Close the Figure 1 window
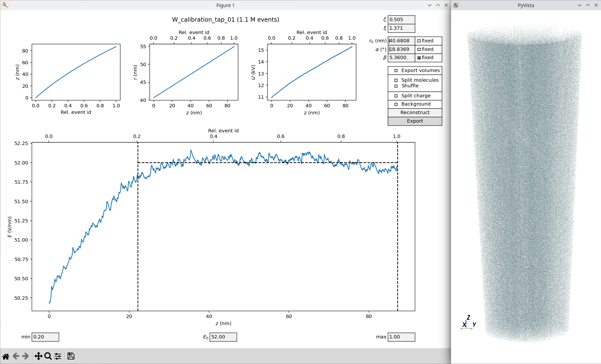The height and width of the screenshot is (364, 601). [x=446, y=5]
